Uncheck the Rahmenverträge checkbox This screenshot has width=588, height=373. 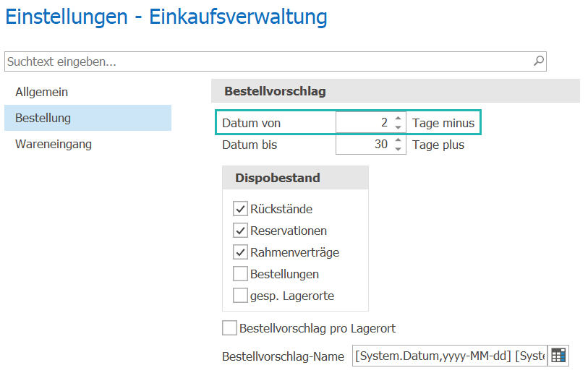240,252
